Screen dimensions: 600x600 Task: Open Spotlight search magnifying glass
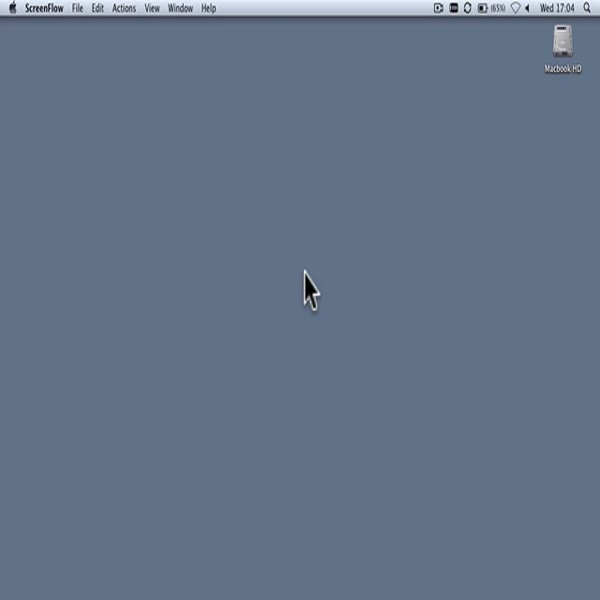[x=588, y=8]
